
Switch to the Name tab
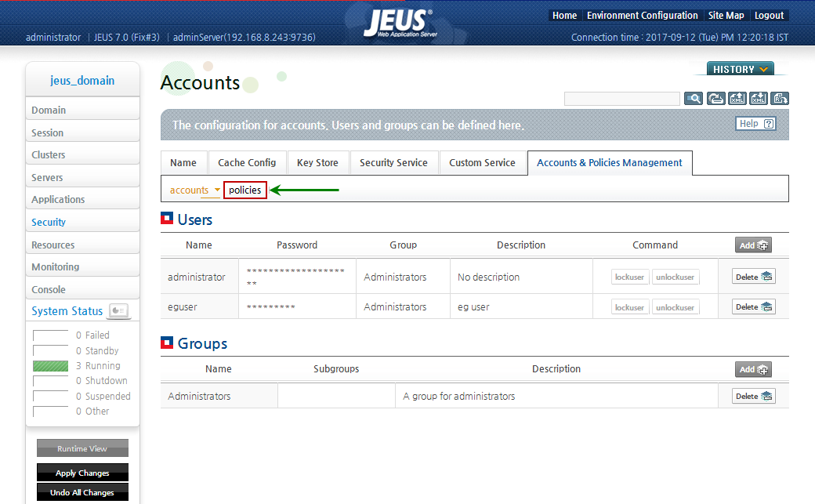[183, 163]
